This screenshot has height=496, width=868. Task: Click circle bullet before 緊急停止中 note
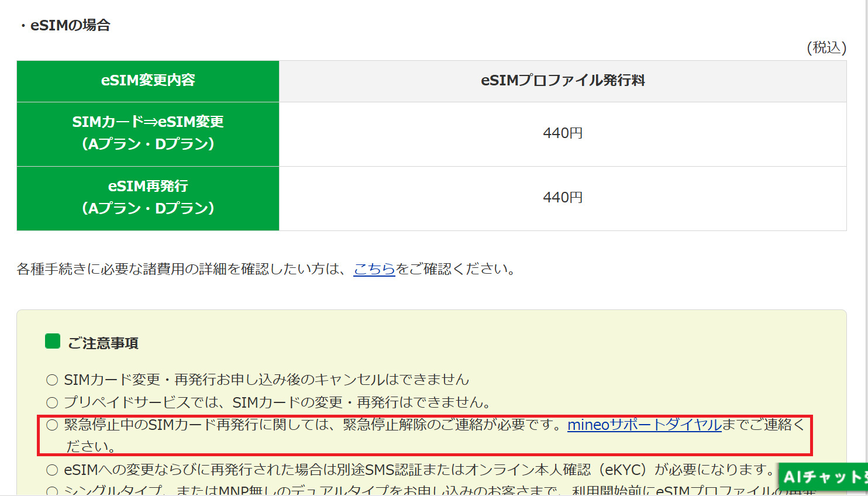(52, 425)
